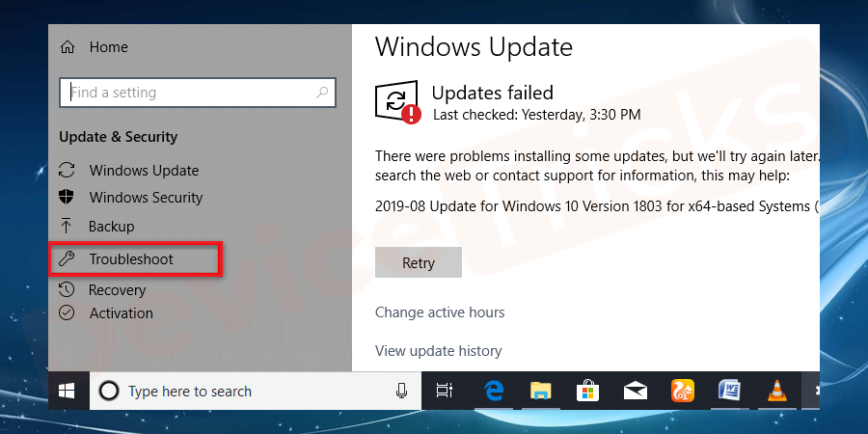Open the View update history link
This screenshot has height=434, width=868.
438,351
